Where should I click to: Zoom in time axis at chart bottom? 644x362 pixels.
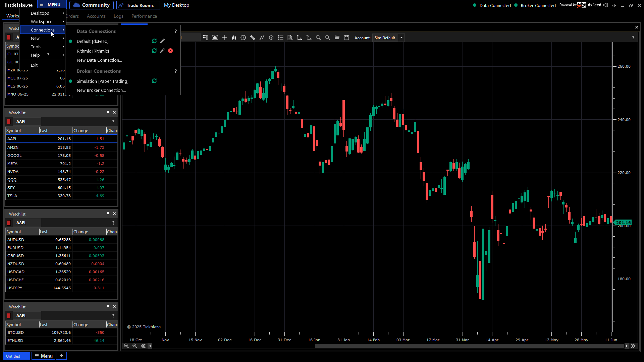click(x=135, y=346)
